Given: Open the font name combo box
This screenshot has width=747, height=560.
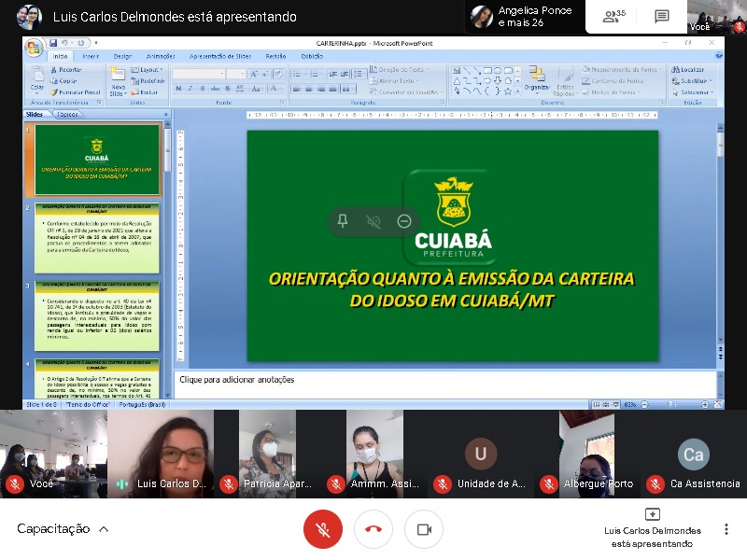Looking at the screenshot, I should [199, 74].
